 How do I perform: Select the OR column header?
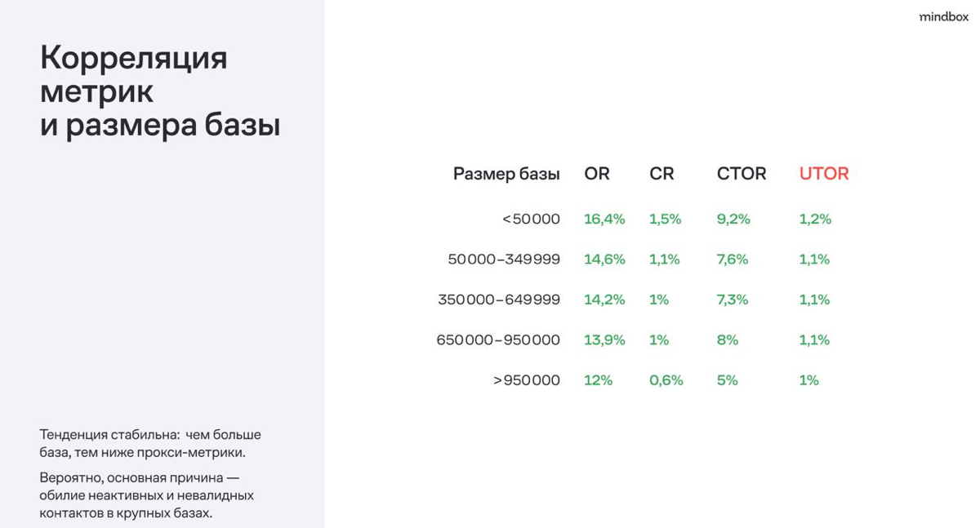(597, 174)
